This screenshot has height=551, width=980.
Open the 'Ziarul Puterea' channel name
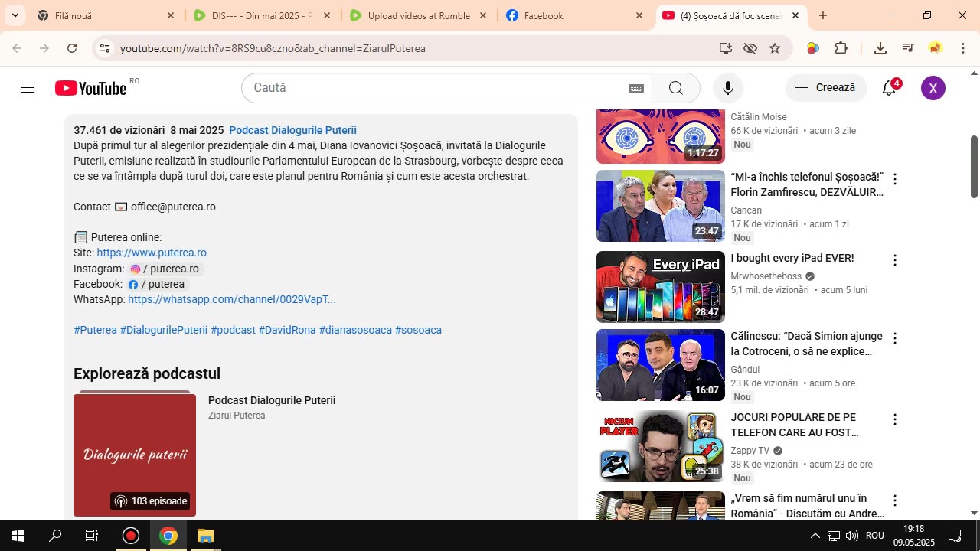point(237,416)
